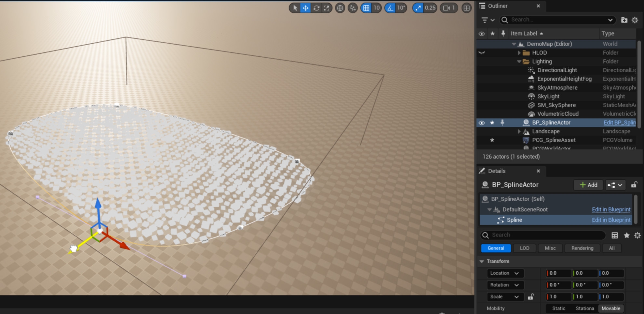Activate the Select mode arrow tool
Image resolution: width=644 pixels, height=314 pixels.
point(295,8)
